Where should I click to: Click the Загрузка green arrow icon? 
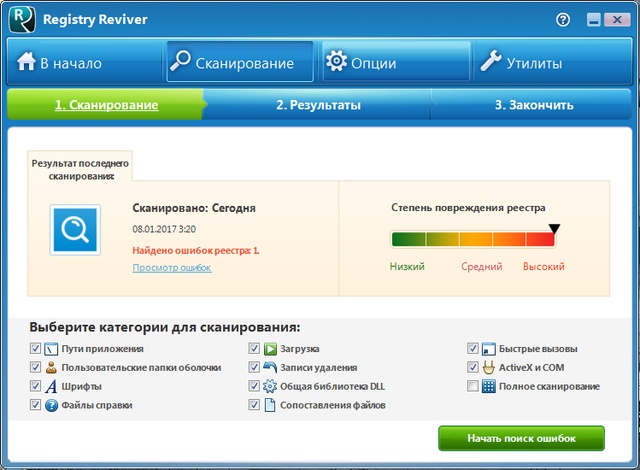[270, 349]
